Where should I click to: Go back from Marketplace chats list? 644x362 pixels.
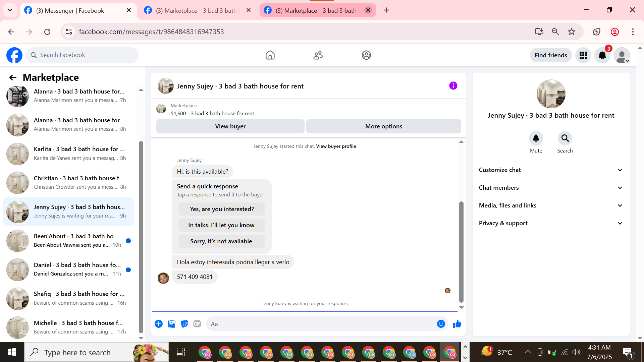pos(13,78)
